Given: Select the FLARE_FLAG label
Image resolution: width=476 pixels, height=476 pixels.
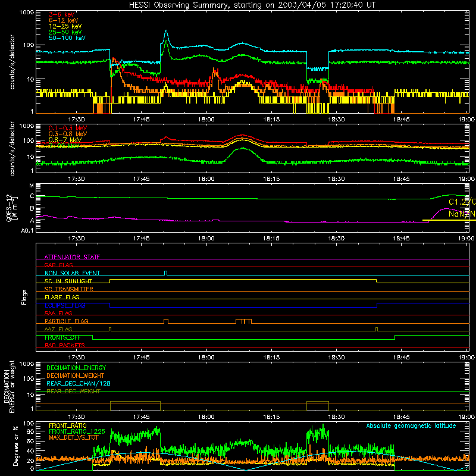Looking at the screenshot, I should pos(62,297).
